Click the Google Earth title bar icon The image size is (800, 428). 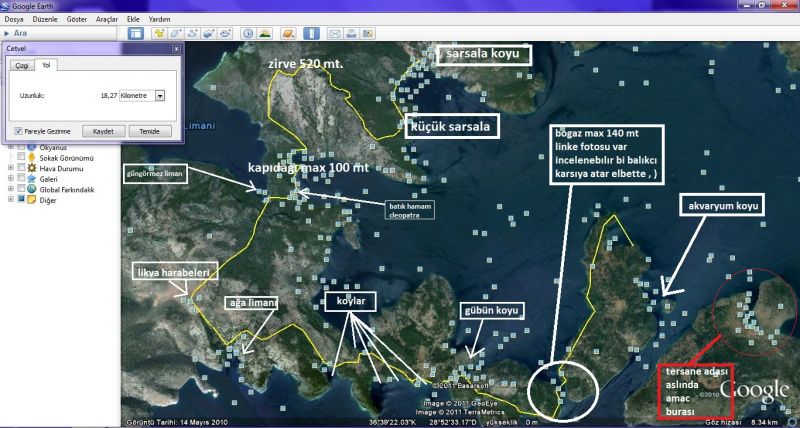tap(6, 6)
